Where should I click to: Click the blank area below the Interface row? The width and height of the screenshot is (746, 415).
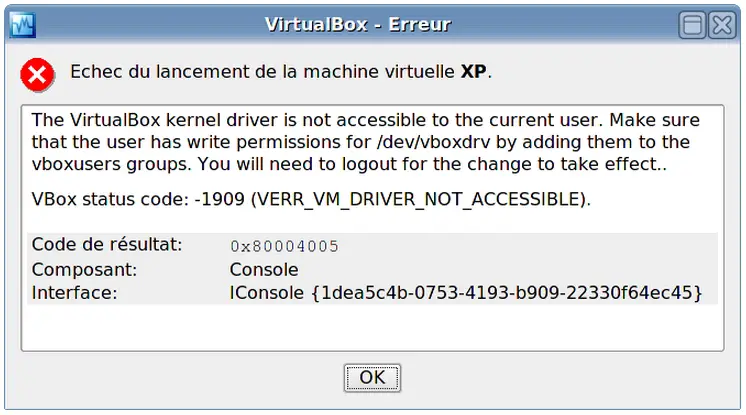pos(372,327)
